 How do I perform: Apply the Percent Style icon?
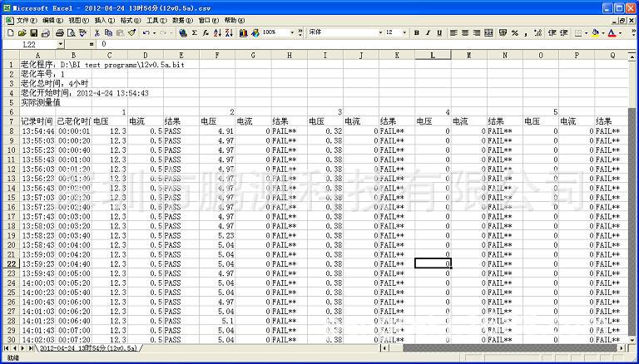[515, 32]
